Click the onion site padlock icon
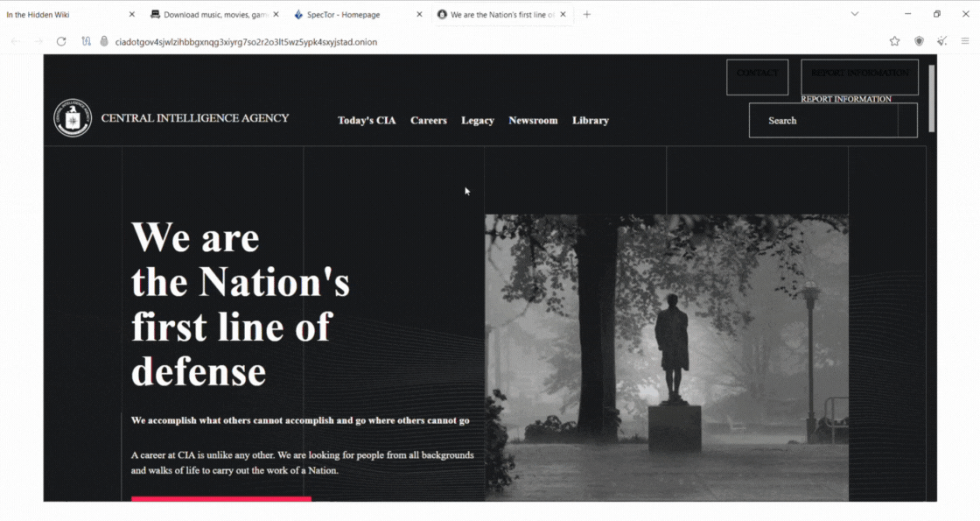The width and height of the screenshot is (980, 521). 104,41
